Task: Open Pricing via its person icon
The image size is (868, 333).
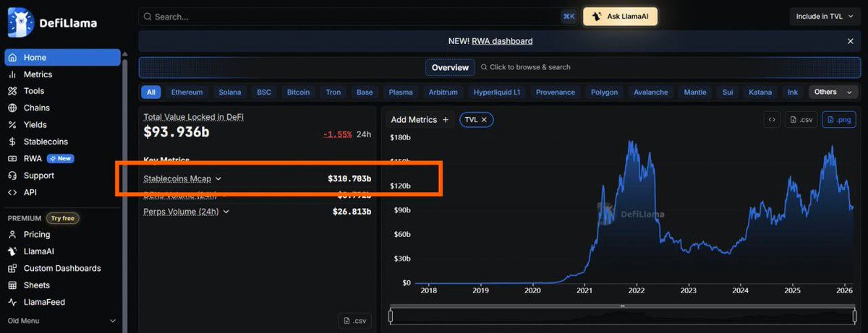Action: click(x=12, y=235)
